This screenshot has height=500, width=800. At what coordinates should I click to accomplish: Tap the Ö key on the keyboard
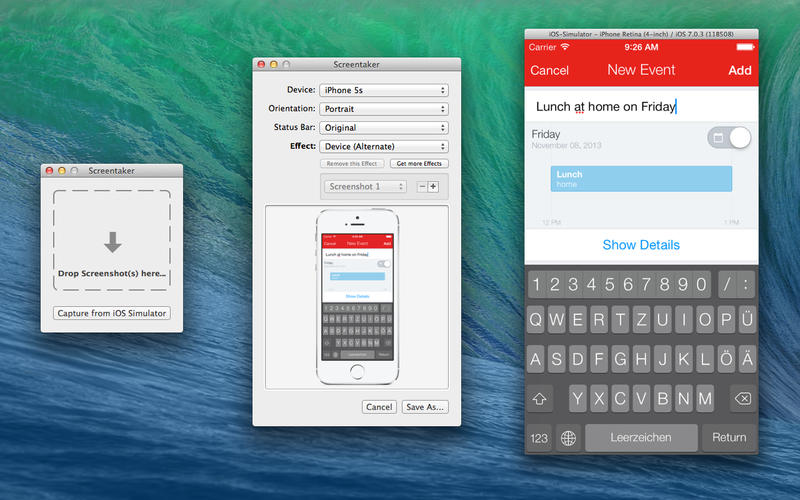[726, 360]
